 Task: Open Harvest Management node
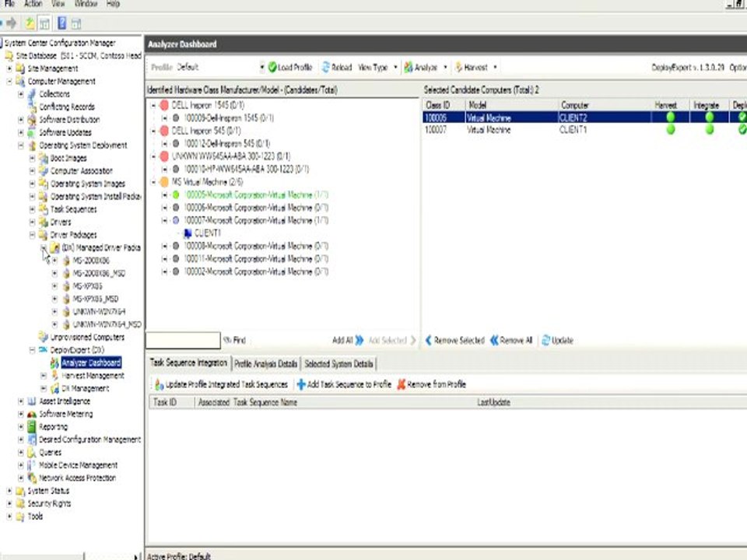[x=93, y=376]
